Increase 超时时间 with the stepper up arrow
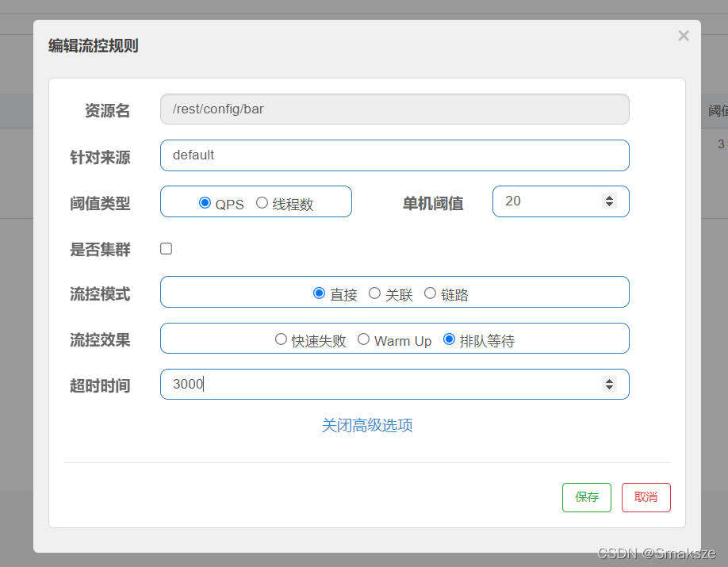This screenshot has width=728, height=567. (610, 380)
